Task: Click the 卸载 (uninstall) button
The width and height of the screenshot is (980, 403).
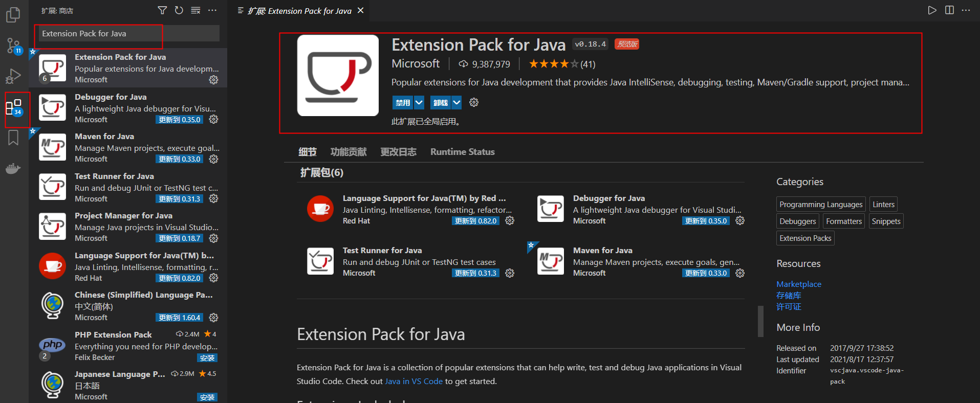Action: (441, 102)
